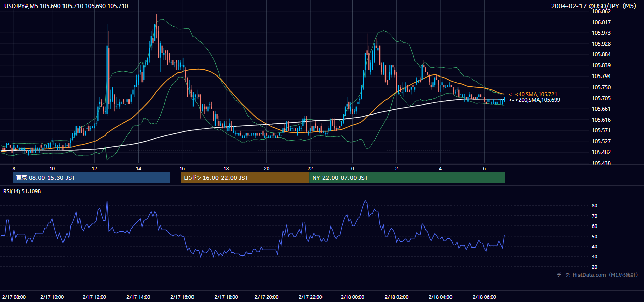Select the 2/17 22:00 date label
Screen dimensions: 644x302
(x=310, y=297)
